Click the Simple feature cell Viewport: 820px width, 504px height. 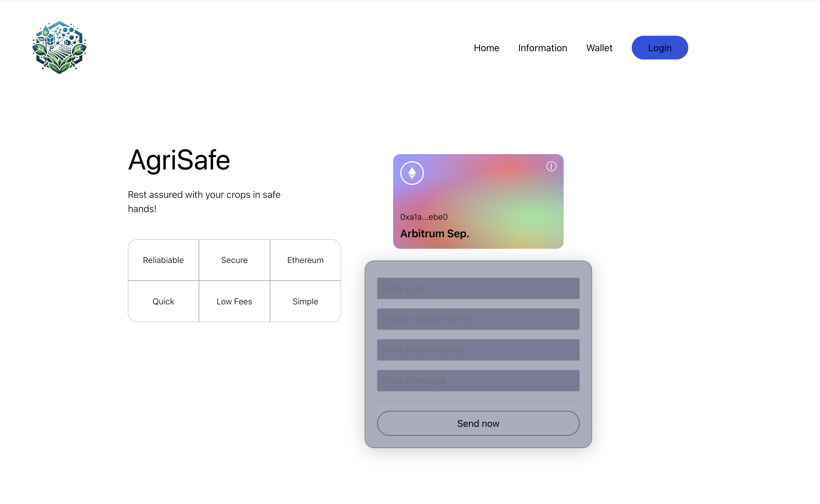pyautogui.click(x=305, y=301)
